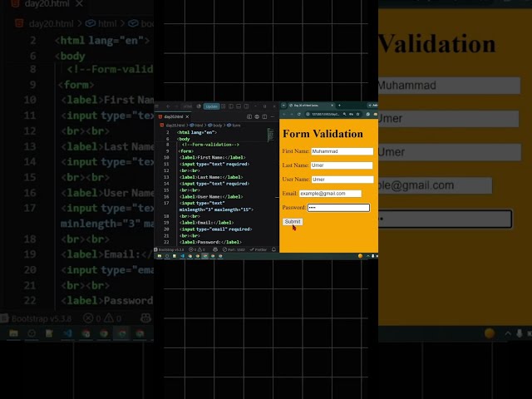Click the zoom magnifier icon in address bar
This screenshot has height=399, width=532.
pos(345,115)
